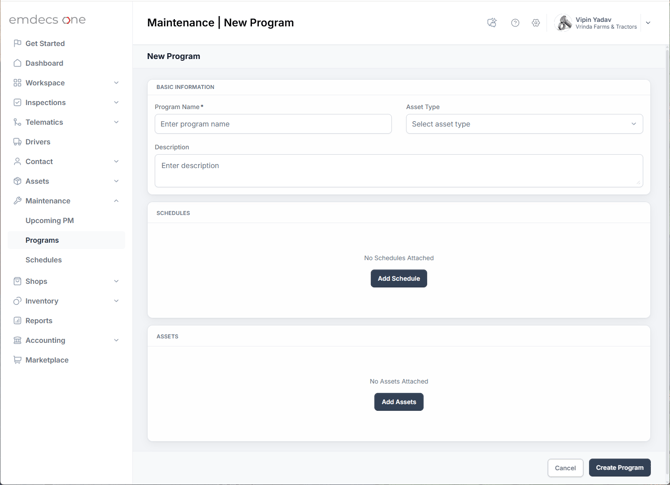Click the 'BASIC INFORMATION' section heading
Screen dimensions: 670x485
(x=185, y=87)
